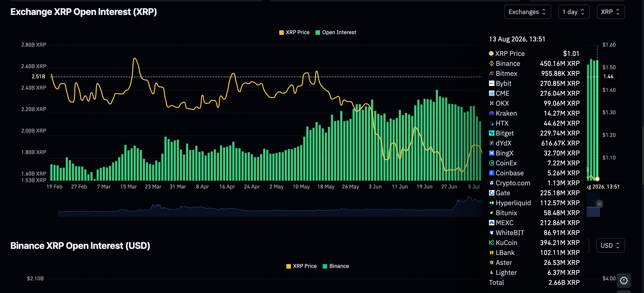Click the "$1.60" right axis label
The width and height of the screenshot is (644, 293).
[609, 45]
